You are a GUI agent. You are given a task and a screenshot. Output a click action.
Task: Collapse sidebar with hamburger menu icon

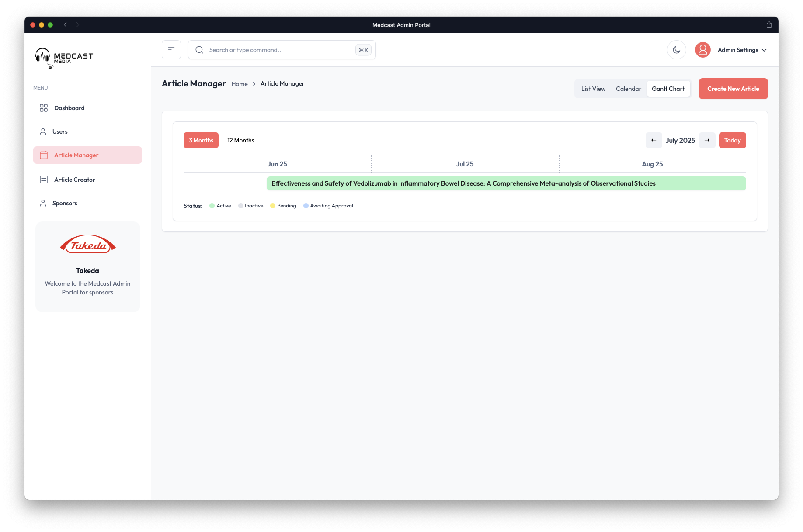point(171,50)
